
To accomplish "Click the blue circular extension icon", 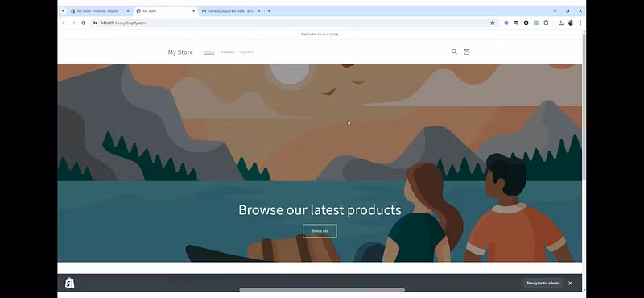I will pos(506,23).
